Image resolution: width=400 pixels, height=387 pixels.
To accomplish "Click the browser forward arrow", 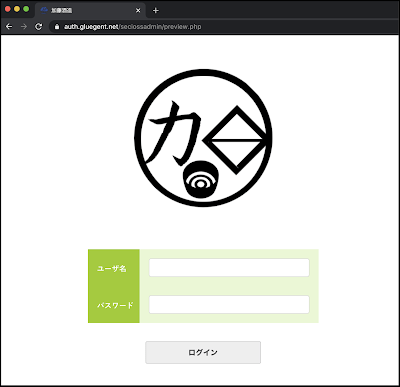I will [x=24, y=27].
